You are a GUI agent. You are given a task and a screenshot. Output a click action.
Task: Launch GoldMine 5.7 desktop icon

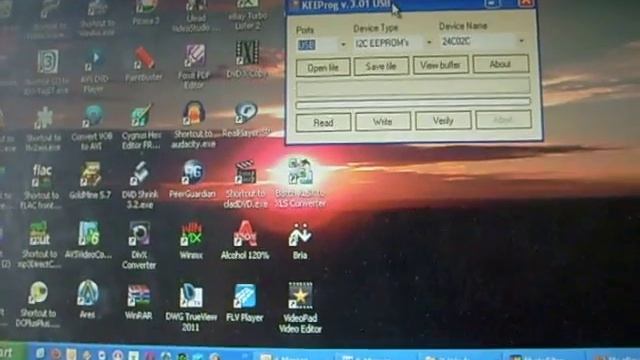pos(90,180)
